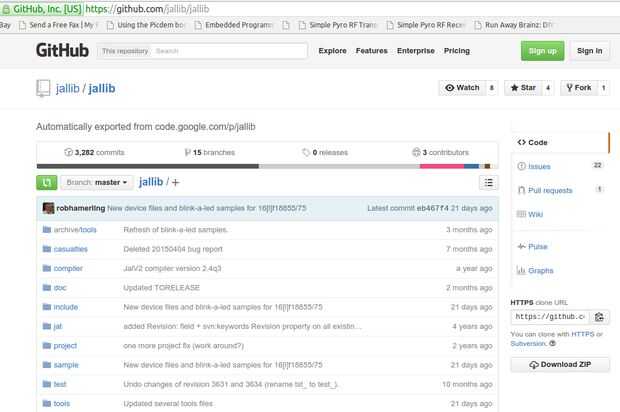This screenshot has width=620, height=412.
Task: Click the archive/tools folder icon
Action: [47, 229]
